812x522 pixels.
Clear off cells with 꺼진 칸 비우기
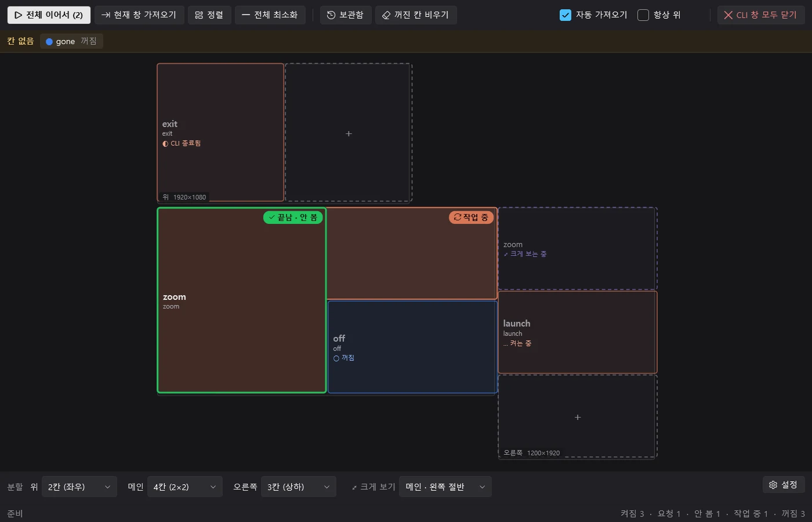(416, 15)
